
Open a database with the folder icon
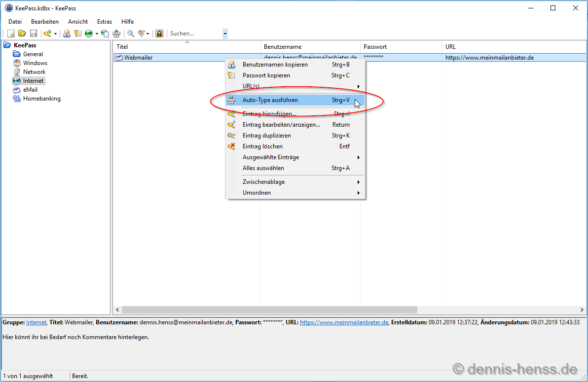click(22, 34)
